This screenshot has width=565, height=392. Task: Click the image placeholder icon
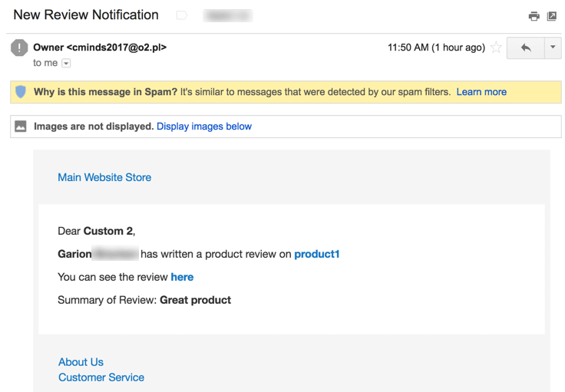(x=21, y=127)
